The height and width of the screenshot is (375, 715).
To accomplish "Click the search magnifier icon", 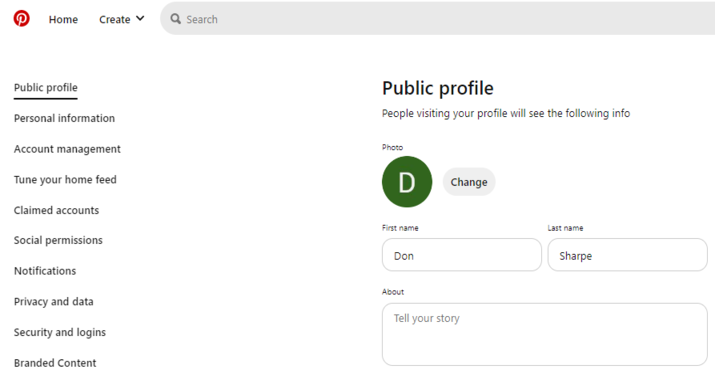I will [176, 19].
